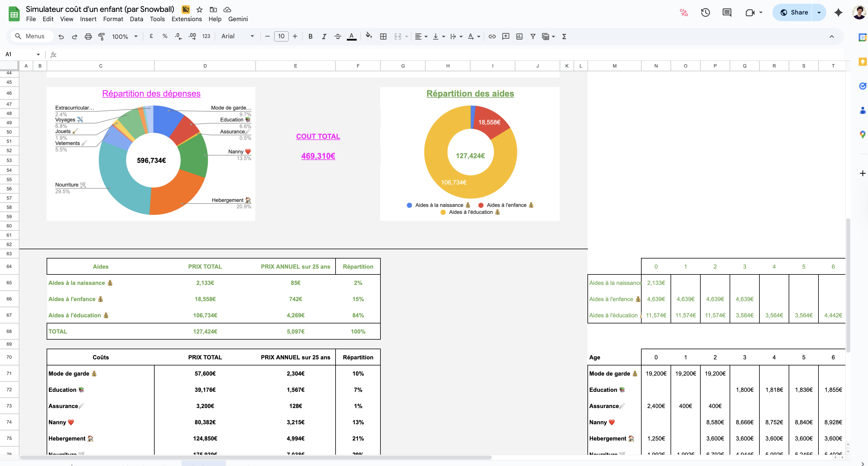868x466 pixels.
Task: Click the COUT TOTAL link text
Action: 318,136
